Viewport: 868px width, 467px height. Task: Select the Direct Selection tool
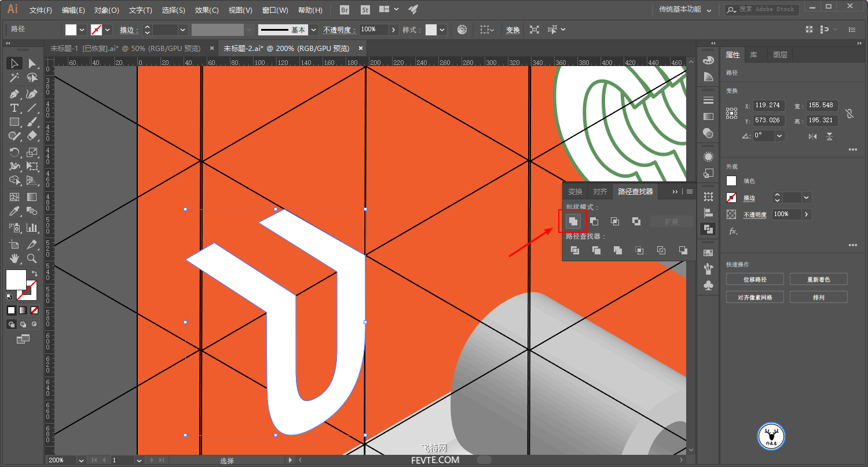click(x=32, y=63)
